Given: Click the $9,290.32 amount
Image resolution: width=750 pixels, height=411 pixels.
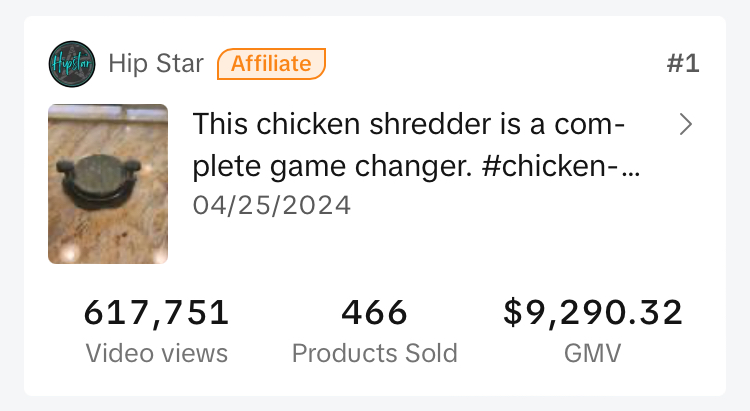Looking at the screenshot, I should [x=593, y=313].
